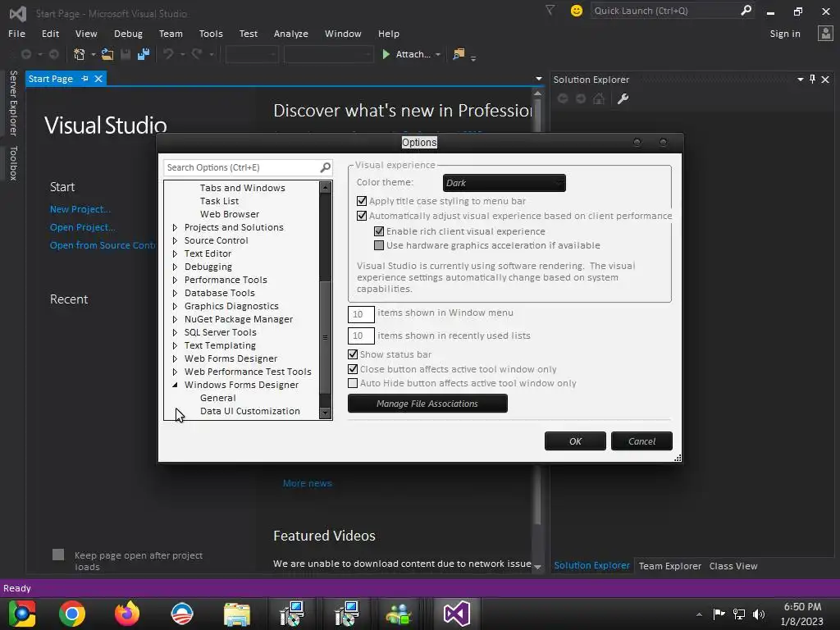Toggle Enable rich client visual experience checkbox

[x=379, y=231]
